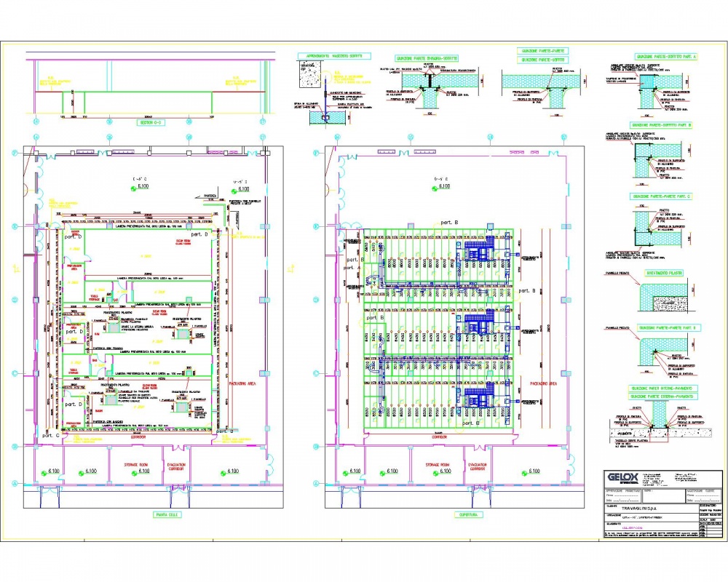Click EVACUATION CORRIDOR in the PIANTA CELLE plan

click(x=176, y=467)
